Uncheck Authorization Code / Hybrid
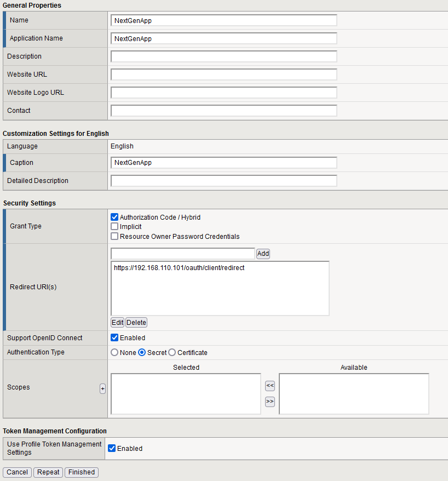Viewport: 448px width, 481px height. pos(114,217)
